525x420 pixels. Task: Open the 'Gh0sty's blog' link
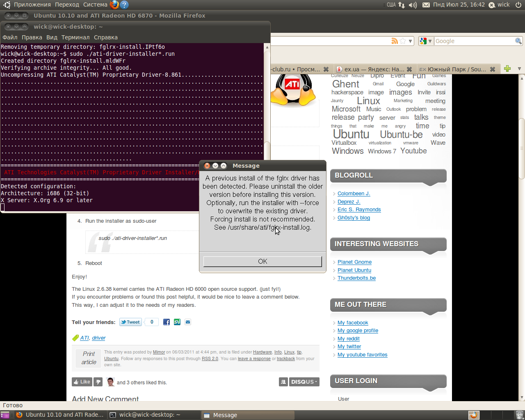click(354, 218)
